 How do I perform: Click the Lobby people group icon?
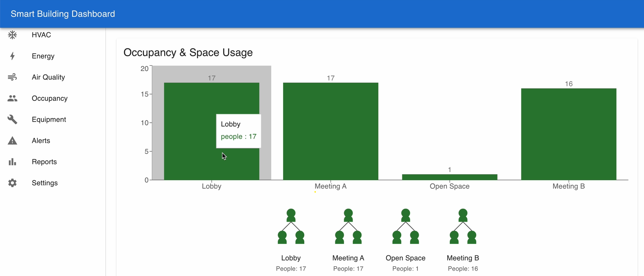pyautogui.click(x=291, y=227)
